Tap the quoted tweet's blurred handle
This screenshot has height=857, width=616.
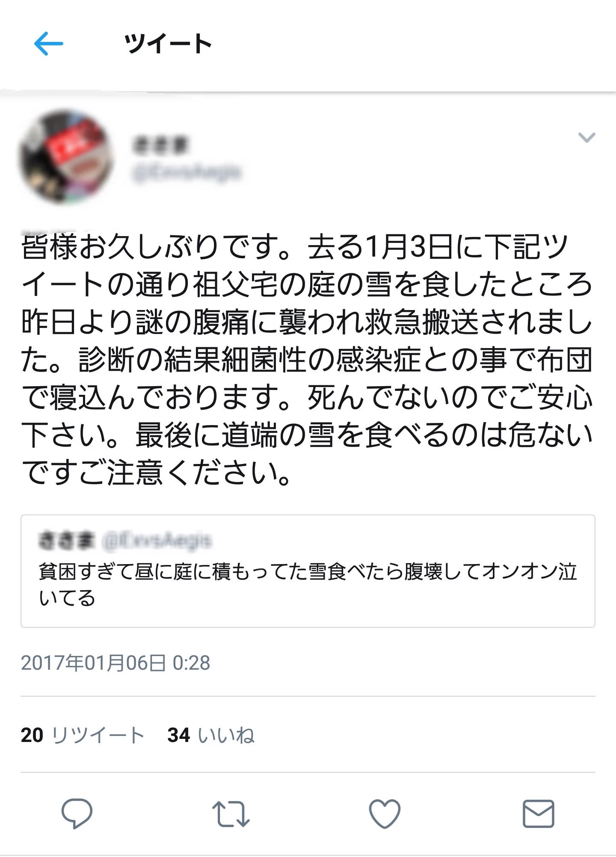coord(157,541)
